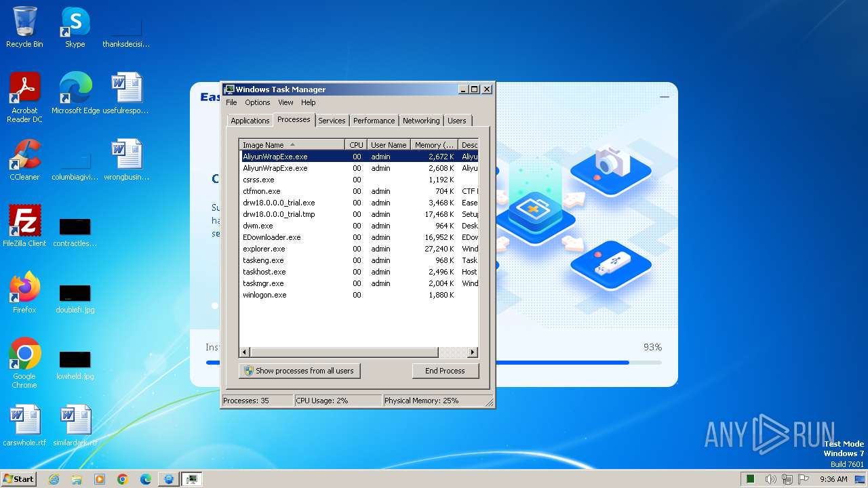Click the End Process button
This screenshot has height=488, width=868.
coord(445,371)
